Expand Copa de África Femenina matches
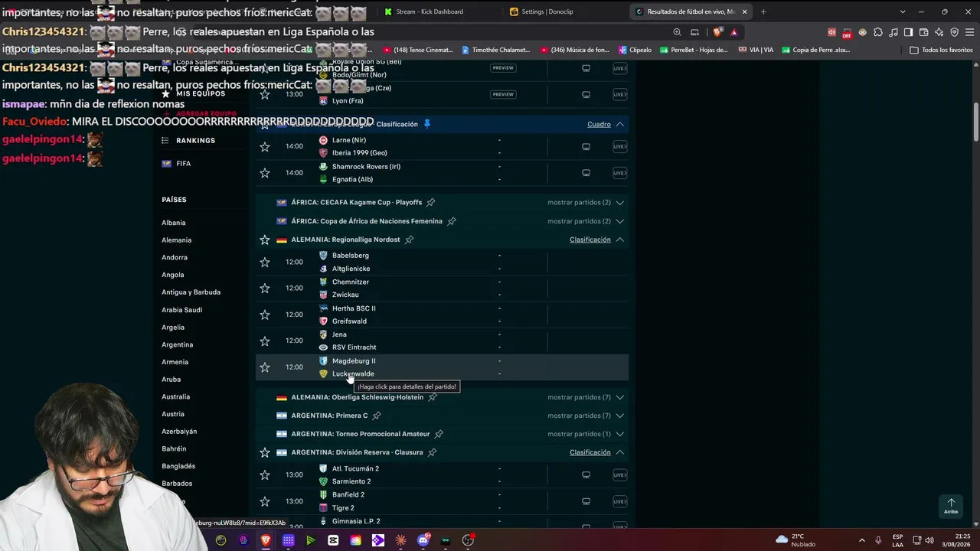This screenshot has height=551, width=980. (620, 221)
